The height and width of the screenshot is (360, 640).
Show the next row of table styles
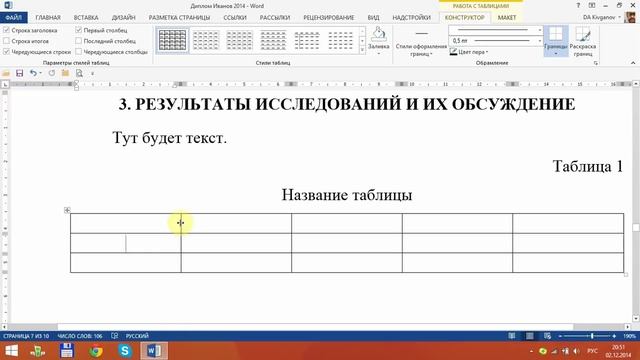coord(362,40)
